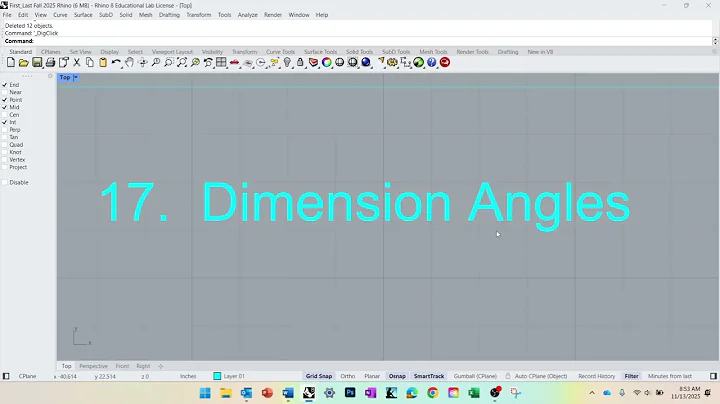Click the four viewports grid icon

click(221, 62)
